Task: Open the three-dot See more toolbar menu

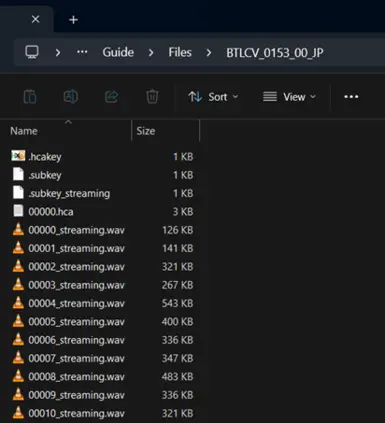Action: [351, 97]
